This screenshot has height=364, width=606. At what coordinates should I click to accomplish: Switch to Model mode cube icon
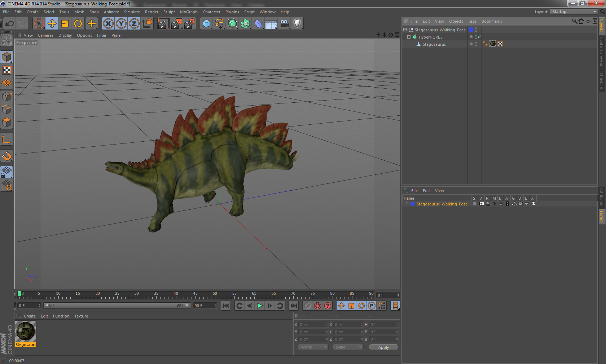[x=6, y=57]
